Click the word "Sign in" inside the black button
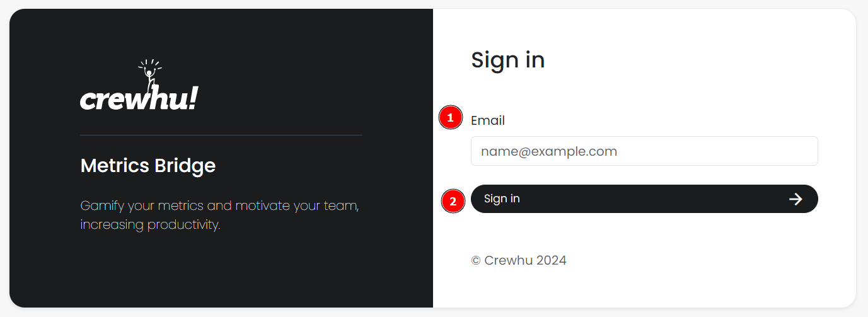 pos(502,199)
